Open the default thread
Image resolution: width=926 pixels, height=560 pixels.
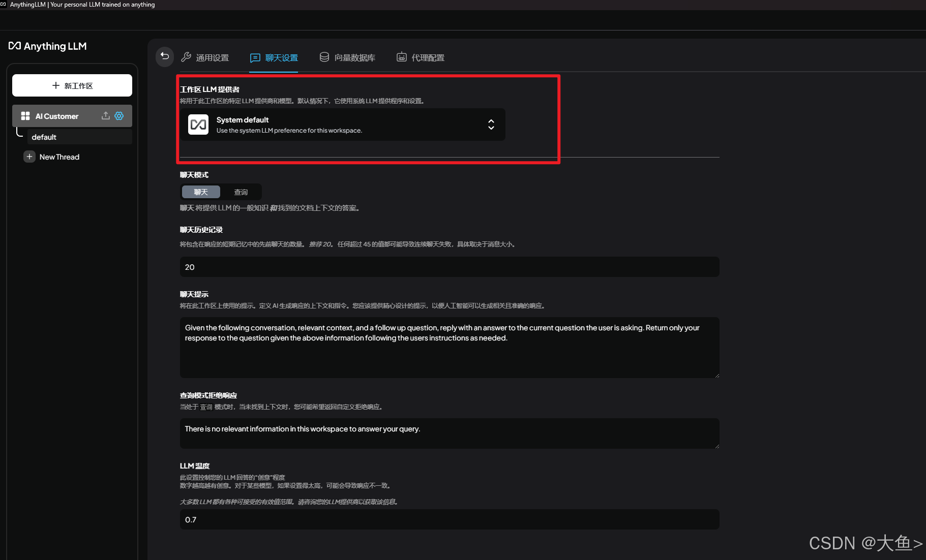coord(79,137)
